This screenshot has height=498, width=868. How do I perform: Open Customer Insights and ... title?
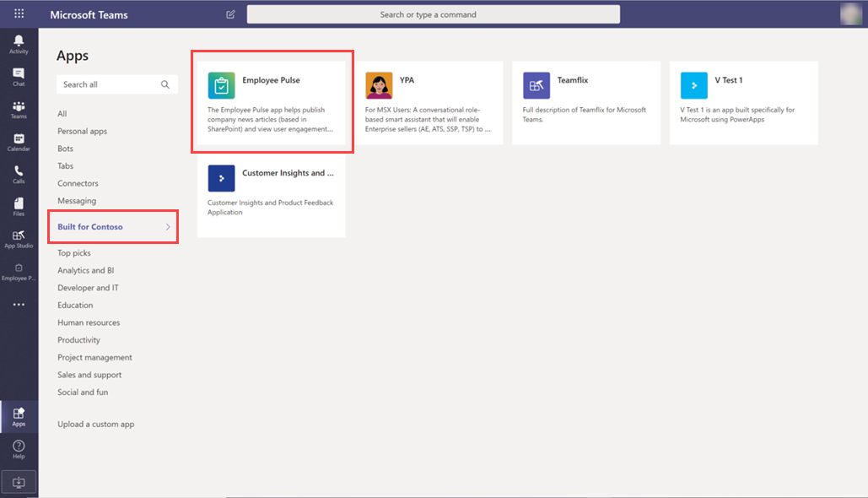(x=288, y=173)
